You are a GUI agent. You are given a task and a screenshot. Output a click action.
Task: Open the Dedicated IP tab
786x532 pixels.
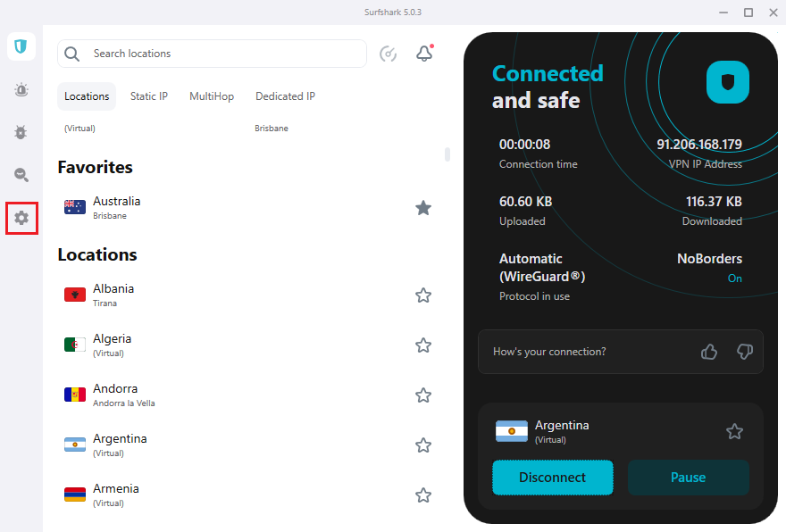[x=285, y=96]
